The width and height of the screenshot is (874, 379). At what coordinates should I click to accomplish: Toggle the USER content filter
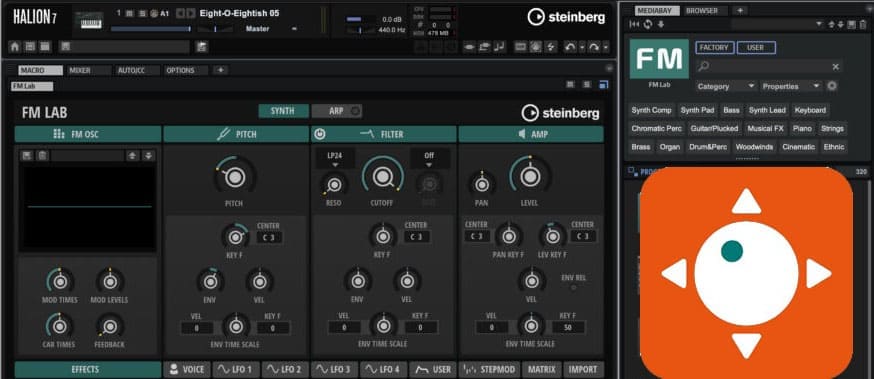(756, 47)
